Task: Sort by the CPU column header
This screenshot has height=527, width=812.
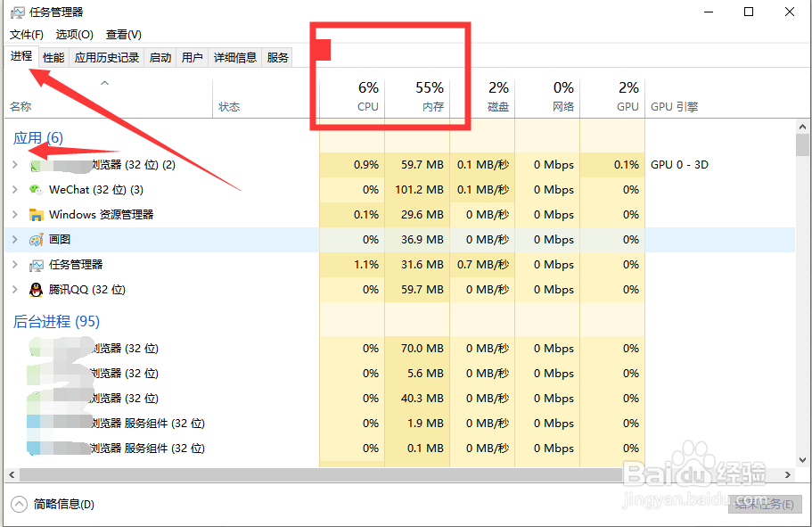Action: (x=353, y=98)
